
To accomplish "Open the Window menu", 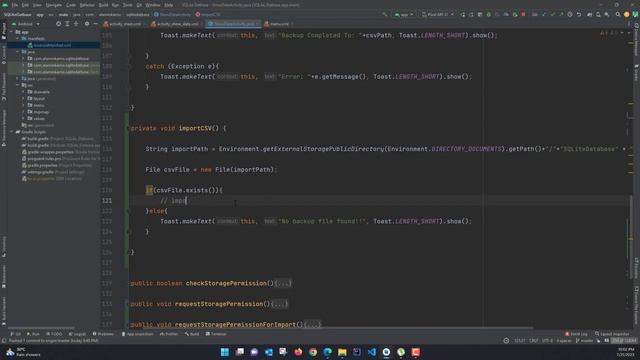I will 153,5.
